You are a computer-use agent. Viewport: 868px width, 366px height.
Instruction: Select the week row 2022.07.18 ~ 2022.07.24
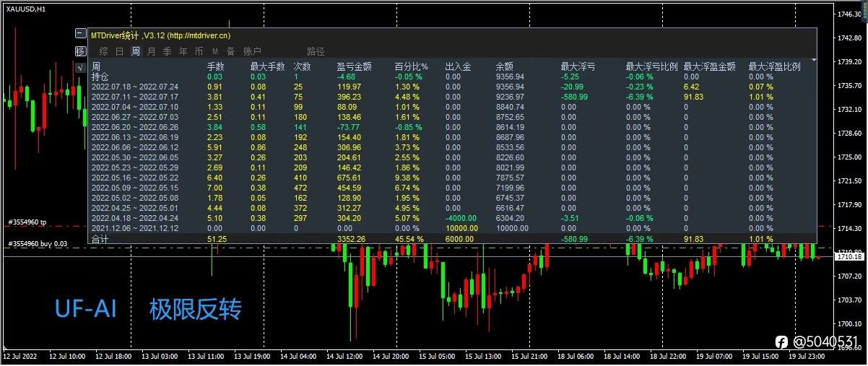452,87
